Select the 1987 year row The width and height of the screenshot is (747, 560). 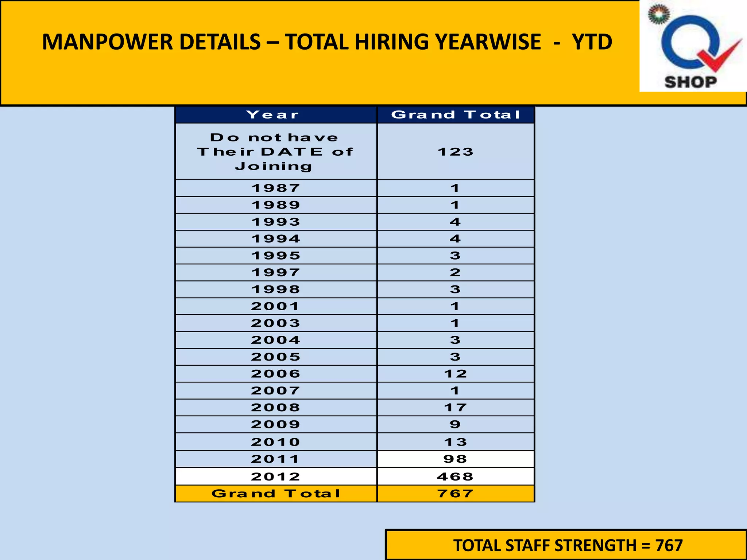tap(276, 188)
